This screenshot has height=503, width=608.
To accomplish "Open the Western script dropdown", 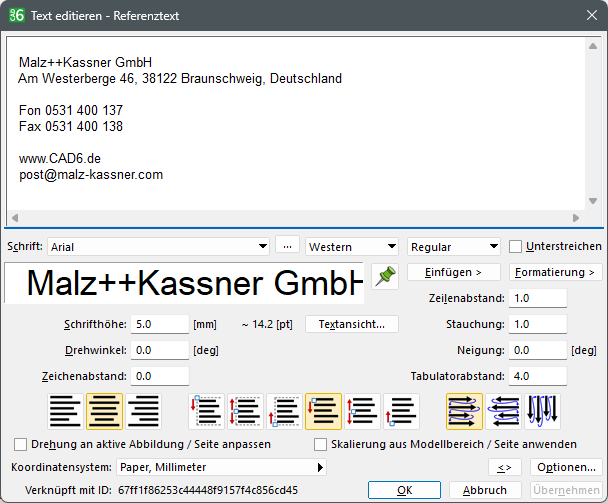I will click(x=352, y=247).
